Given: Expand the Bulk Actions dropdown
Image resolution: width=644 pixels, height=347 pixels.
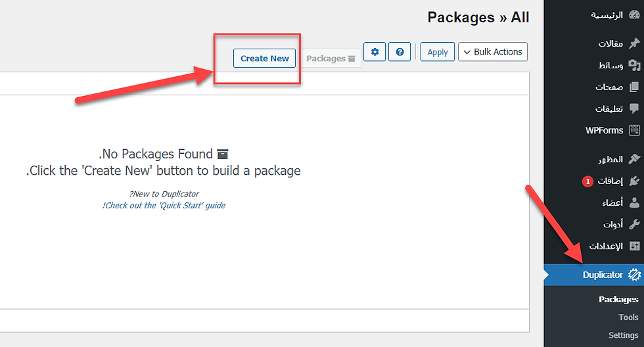Looking at the screenshot, I should [493, 52].
